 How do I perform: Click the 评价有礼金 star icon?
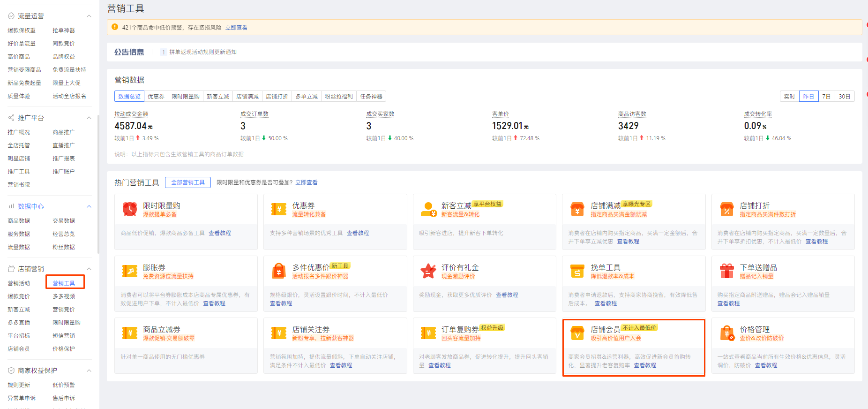click(x=428, y=271)
